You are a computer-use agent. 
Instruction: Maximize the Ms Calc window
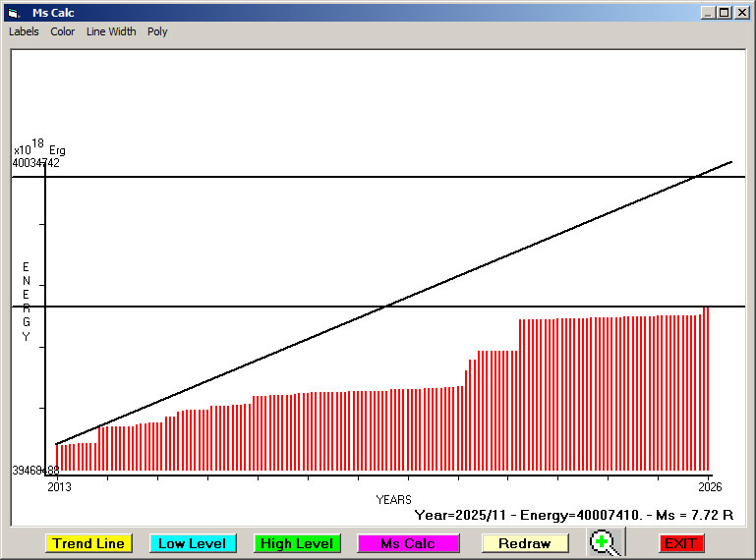[725, 13]
